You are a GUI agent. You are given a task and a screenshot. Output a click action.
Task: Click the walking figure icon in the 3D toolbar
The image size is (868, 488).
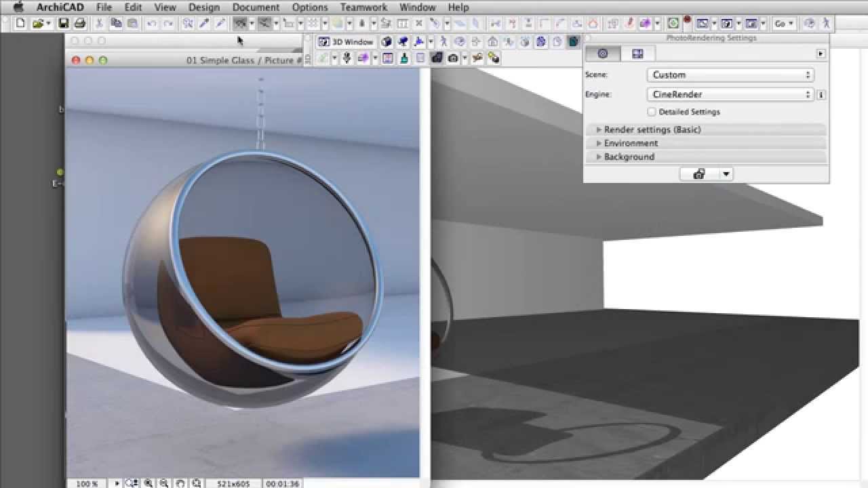[443, 42]
